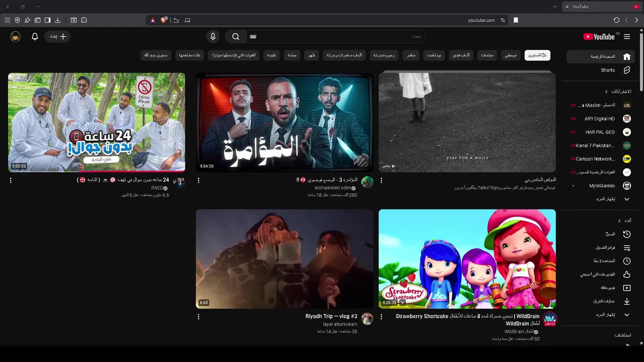This screenshot has height=362, width=644.
Task: Open a new browser tab with plus
Action: tap(555, 7)
